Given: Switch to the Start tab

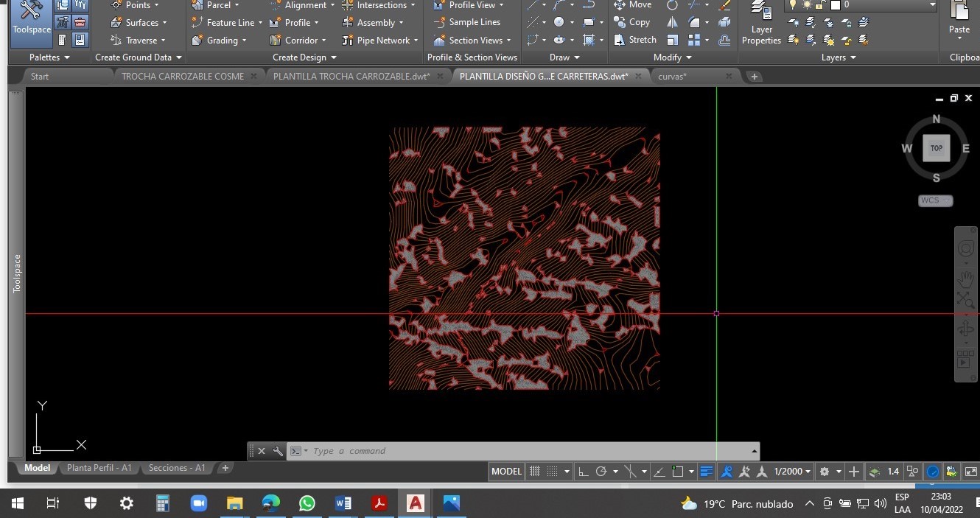Looking at the screenshot, I should click(x=40, y=76).
